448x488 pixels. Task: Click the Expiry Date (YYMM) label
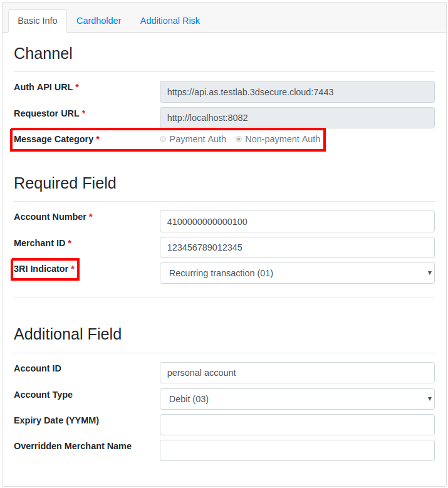point(56,420)
